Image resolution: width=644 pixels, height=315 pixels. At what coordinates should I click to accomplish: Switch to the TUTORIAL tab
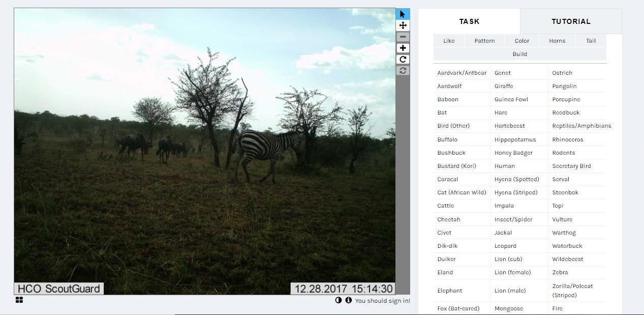coord(571,21)
